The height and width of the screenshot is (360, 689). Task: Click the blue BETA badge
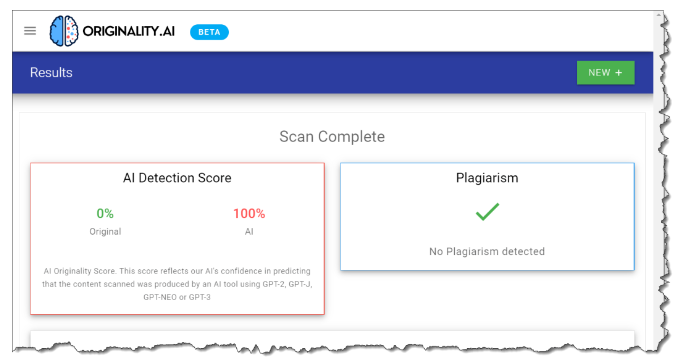[209, 32]
